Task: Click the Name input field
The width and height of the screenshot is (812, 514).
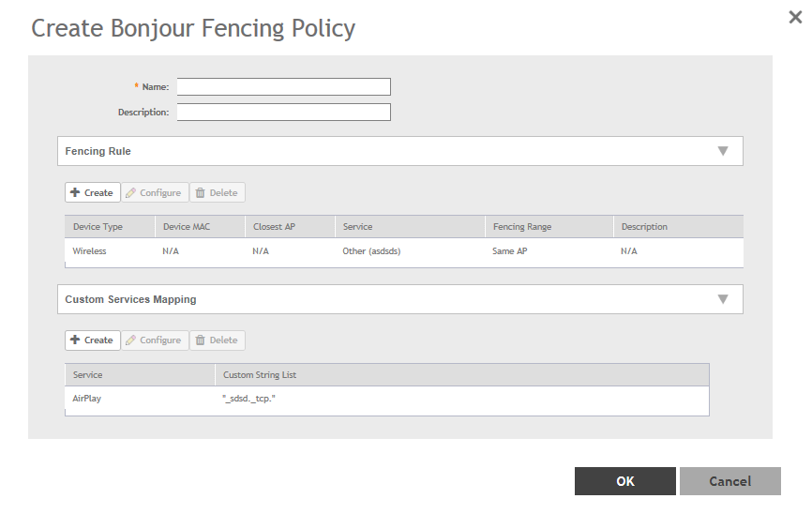Action: coord(283,87)
